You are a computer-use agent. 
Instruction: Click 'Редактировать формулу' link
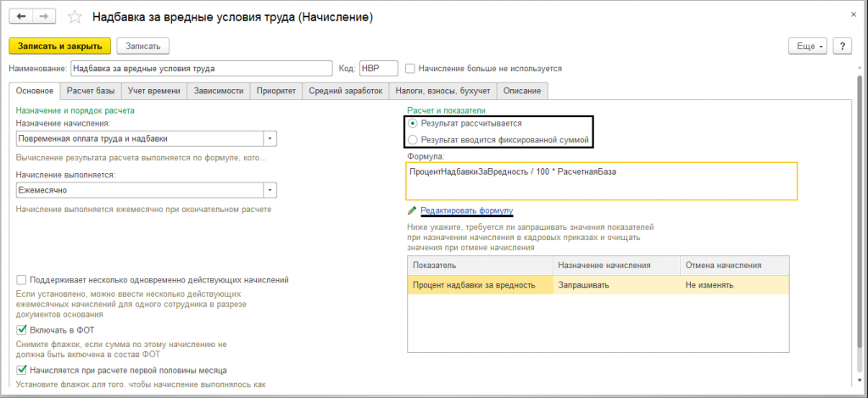466,210
